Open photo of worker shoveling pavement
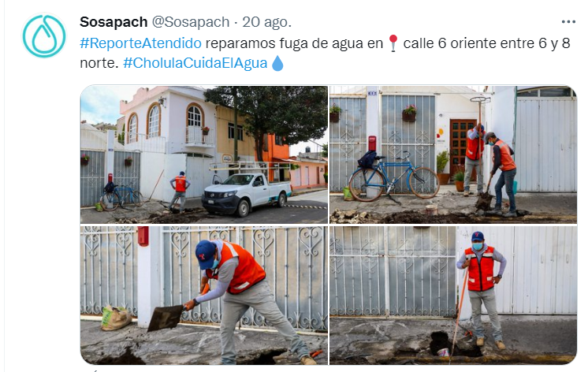 204,295
